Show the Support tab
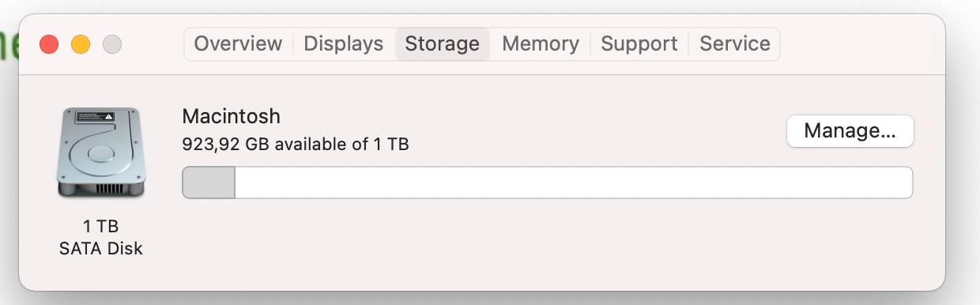 click(x=640, y=43)
